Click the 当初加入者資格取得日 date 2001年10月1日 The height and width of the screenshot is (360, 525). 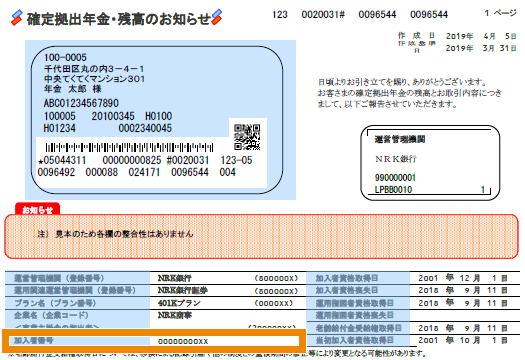pos(463,340)
